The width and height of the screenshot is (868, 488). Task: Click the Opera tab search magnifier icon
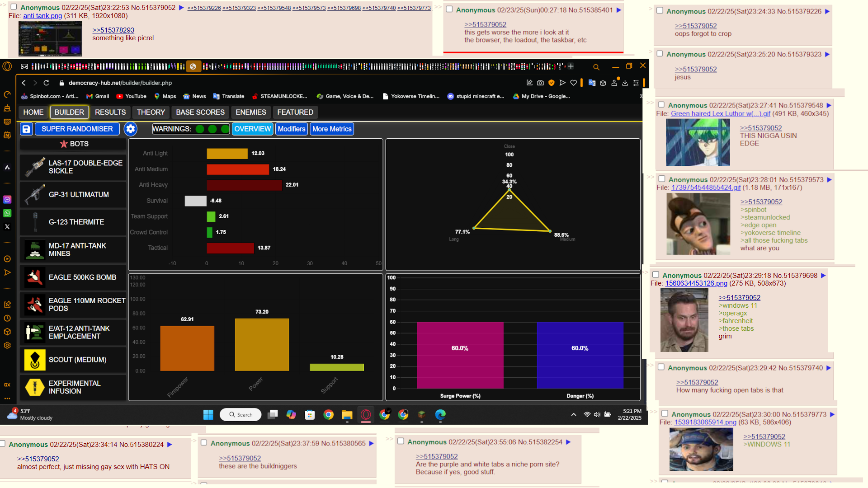click(x=596, y=67)
